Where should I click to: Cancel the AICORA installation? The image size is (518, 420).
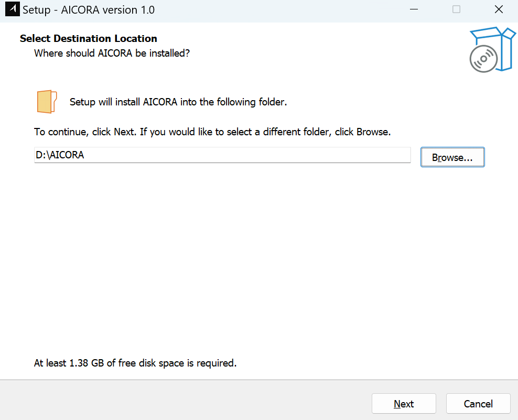478,404
